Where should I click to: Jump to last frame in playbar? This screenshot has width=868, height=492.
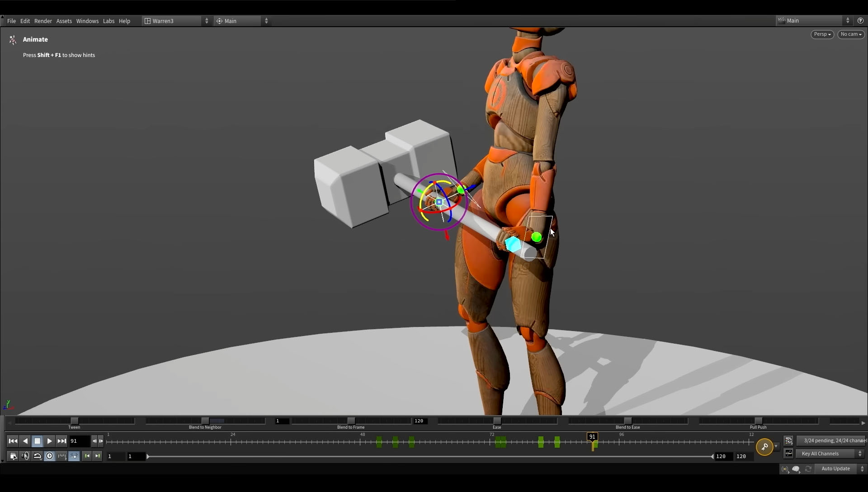point(62,441)
